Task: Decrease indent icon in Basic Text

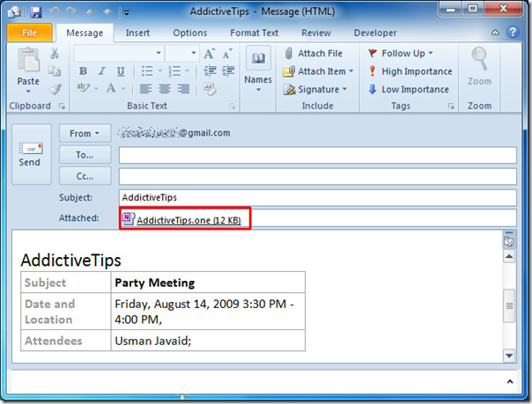Action: [210, 70]
